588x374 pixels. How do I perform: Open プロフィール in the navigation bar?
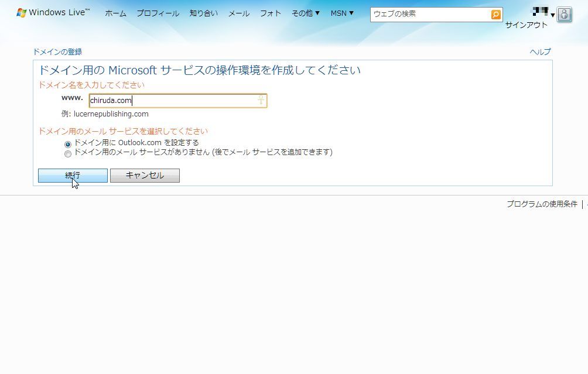[x=158, y=13]
